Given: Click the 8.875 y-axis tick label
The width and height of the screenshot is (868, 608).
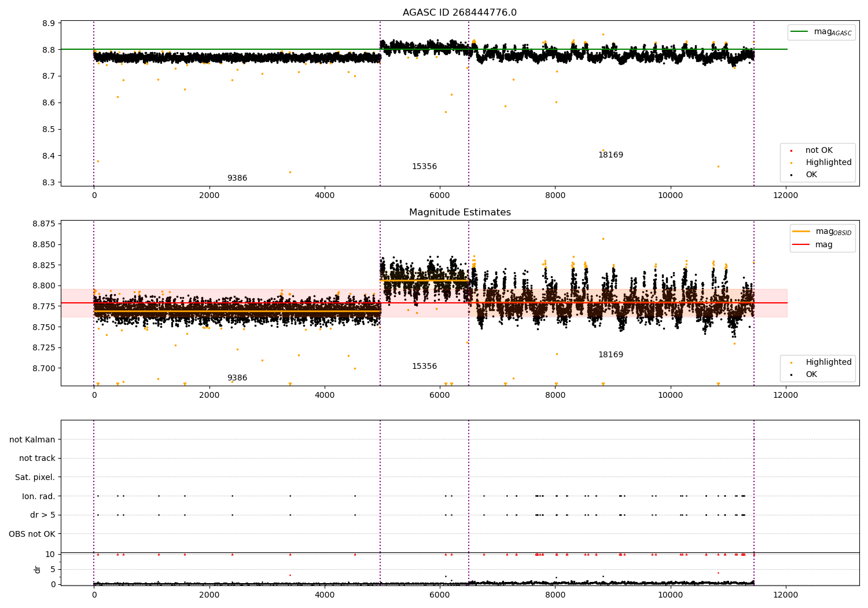Looking at the screenshot, I should [44, 224].
